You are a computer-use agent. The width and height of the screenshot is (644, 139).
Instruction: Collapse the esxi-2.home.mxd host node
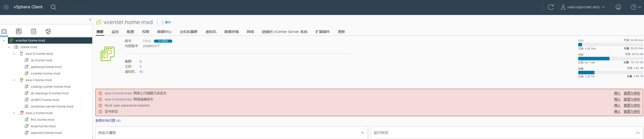pyautogui.click(x=14, y=113)
